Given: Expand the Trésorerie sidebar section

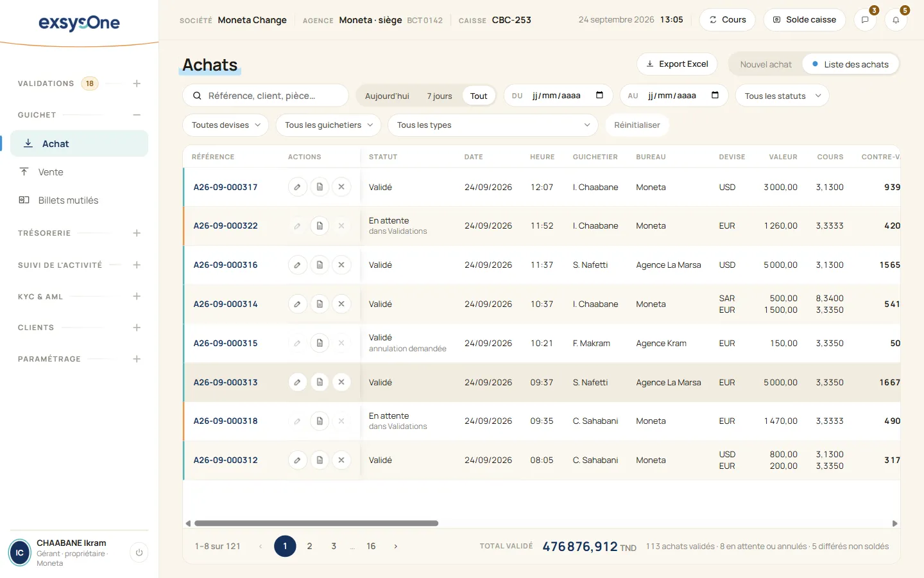Looking at the screenshot, I should coord(137,233).
